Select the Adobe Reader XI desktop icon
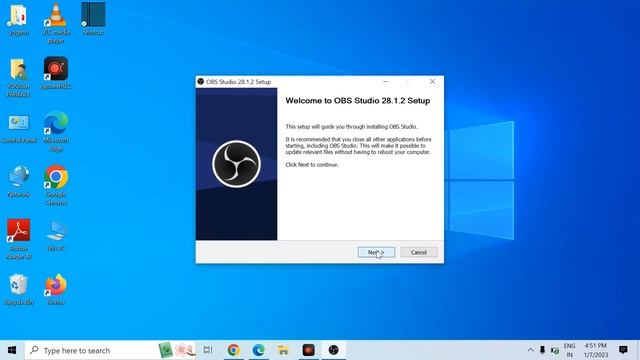 [18, 239]
